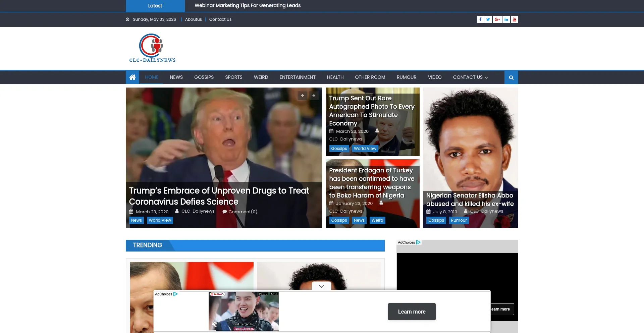
Task: Open the search magnifier icon
Action: point(511,77)
